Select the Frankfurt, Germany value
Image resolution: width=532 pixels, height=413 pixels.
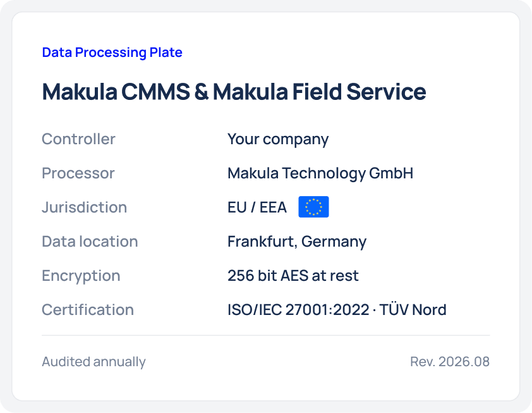297,242
